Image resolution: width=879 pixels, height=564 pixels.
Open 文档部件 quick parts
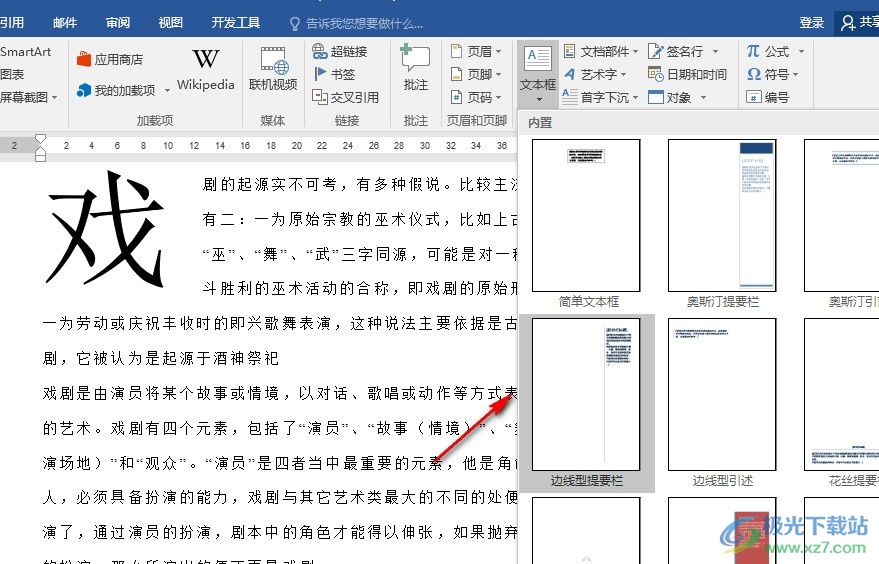click(600, 52)
